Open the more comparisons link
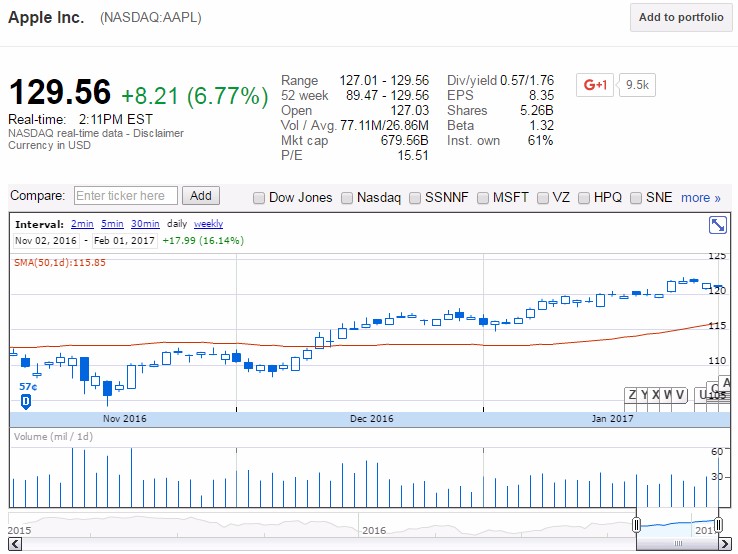The width and height of the screenshot is (738, 554). (x=700, y=198)
